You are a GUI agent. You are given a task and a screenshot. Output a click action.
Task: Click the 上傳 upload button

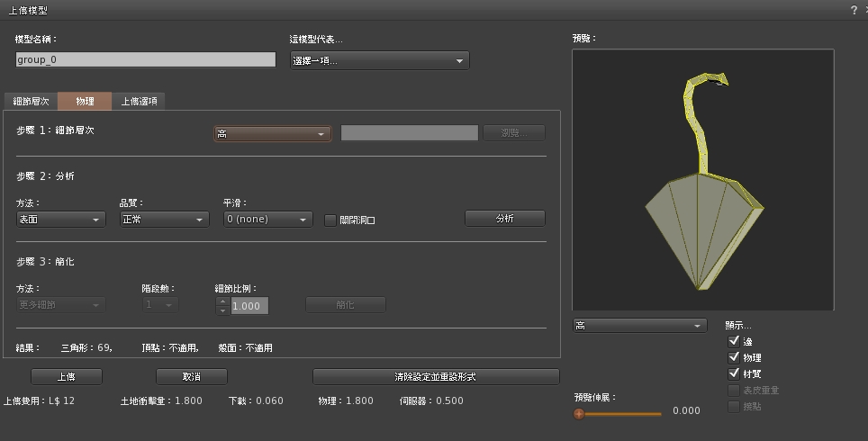[x=67, y=377]
